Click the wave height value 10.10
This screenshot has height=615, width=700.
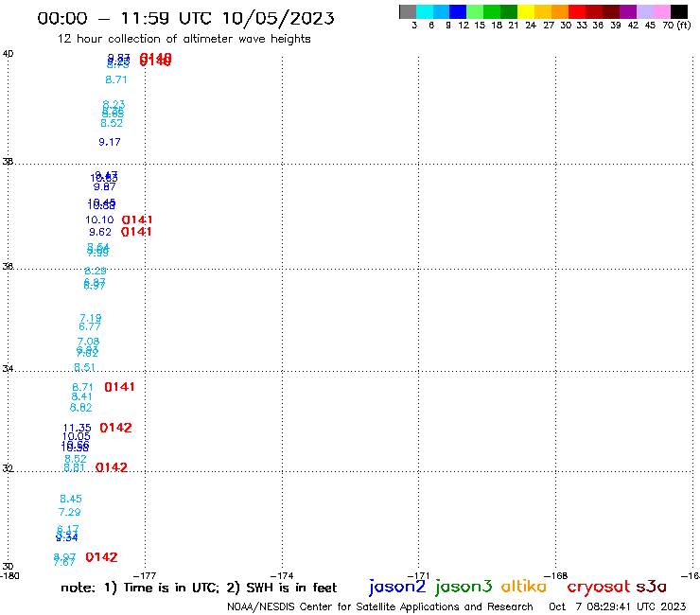point(99,220)
